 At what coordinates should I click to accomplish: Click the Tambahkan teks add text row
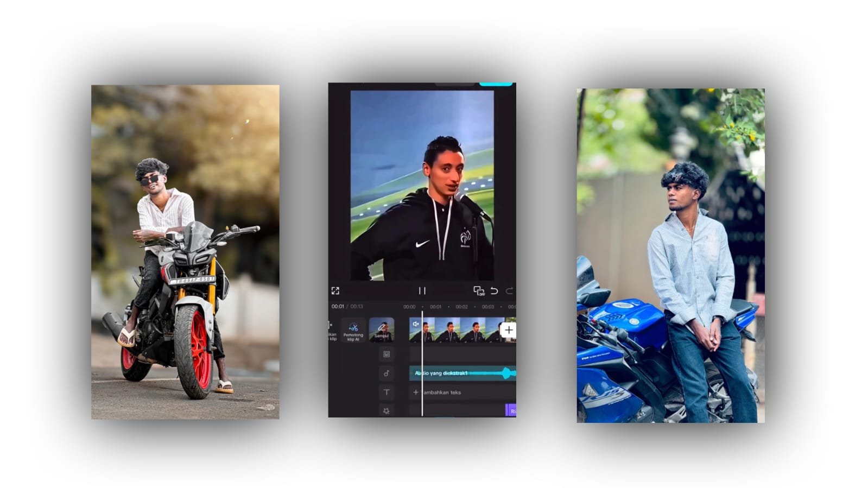(441, 392)
